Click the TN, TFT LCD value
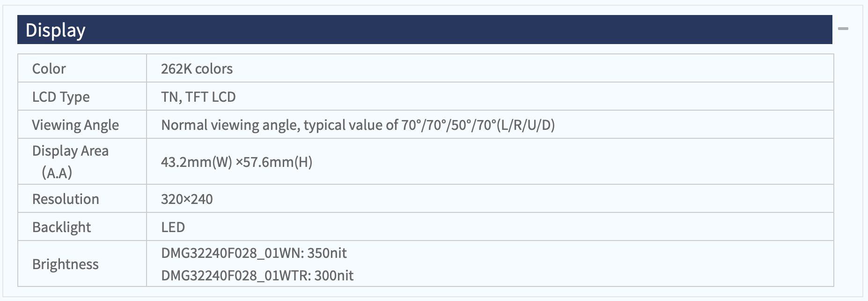This screenshot has width=868, height=301. tap(198, 97)
